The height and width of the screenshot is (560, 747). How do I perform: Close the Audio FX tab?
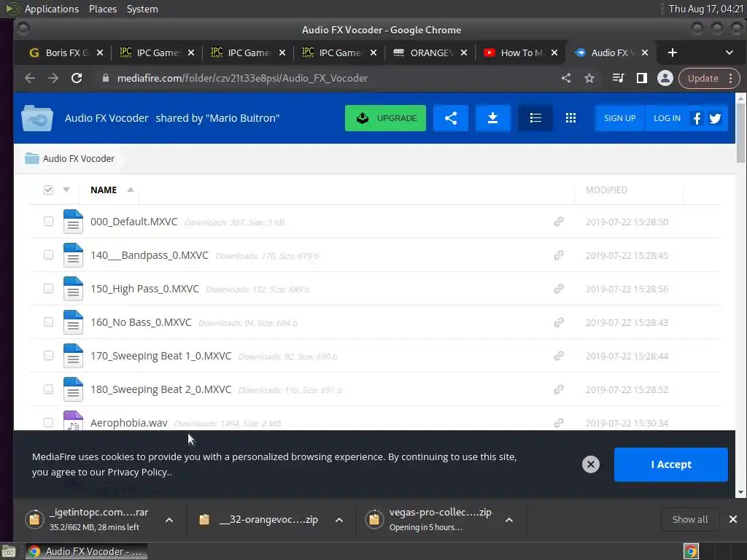[x=644, y=52]
